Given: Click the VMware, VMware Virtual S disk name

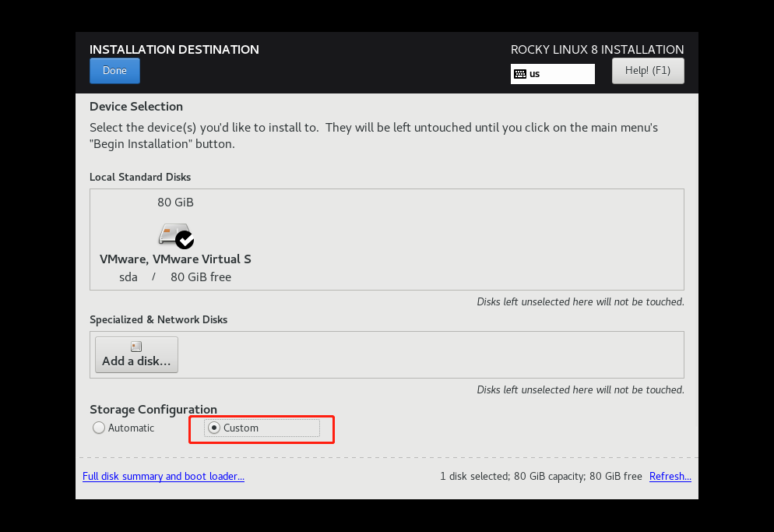Looking at the screenshot, I should [x=175, y=259].
